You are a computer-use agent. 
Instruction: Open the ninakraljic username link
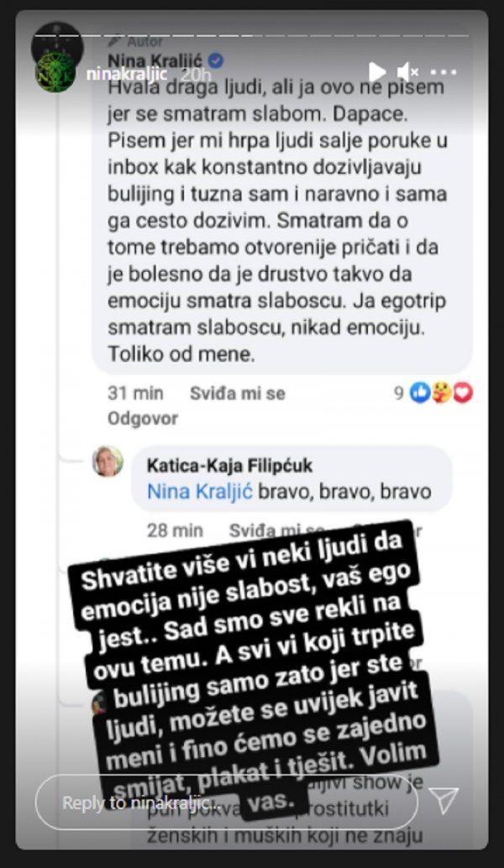(x=127, y=74)
